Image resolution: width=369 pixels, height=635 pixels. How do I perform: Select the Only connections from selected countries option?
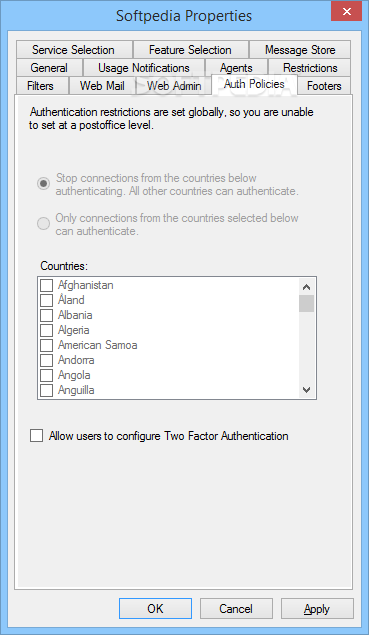point(43,224)
